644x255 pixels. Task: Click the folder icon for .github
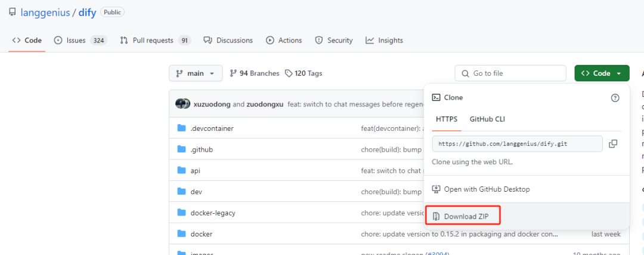point(181,149)
